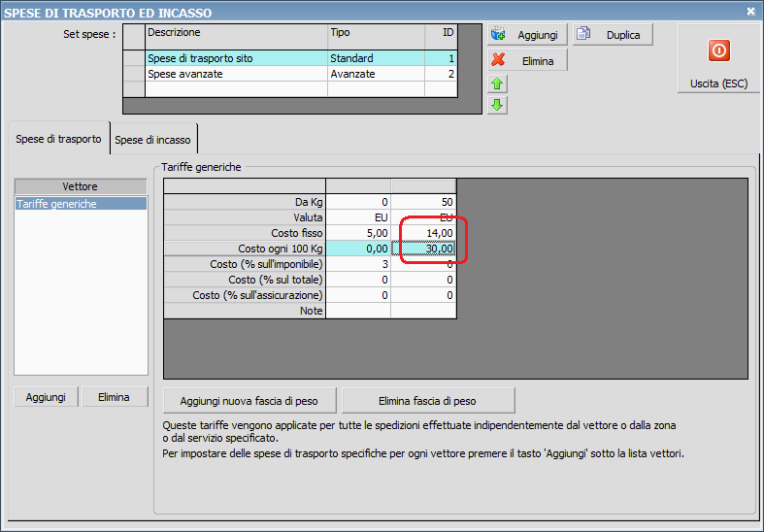Exit via the Uscita (ESC) button
764x532 pixels.
[x=718, y=59]
